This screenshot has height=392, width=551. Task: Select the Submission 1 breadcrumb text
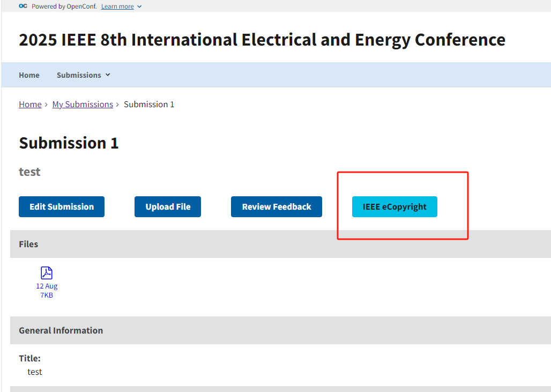[149, 105]
